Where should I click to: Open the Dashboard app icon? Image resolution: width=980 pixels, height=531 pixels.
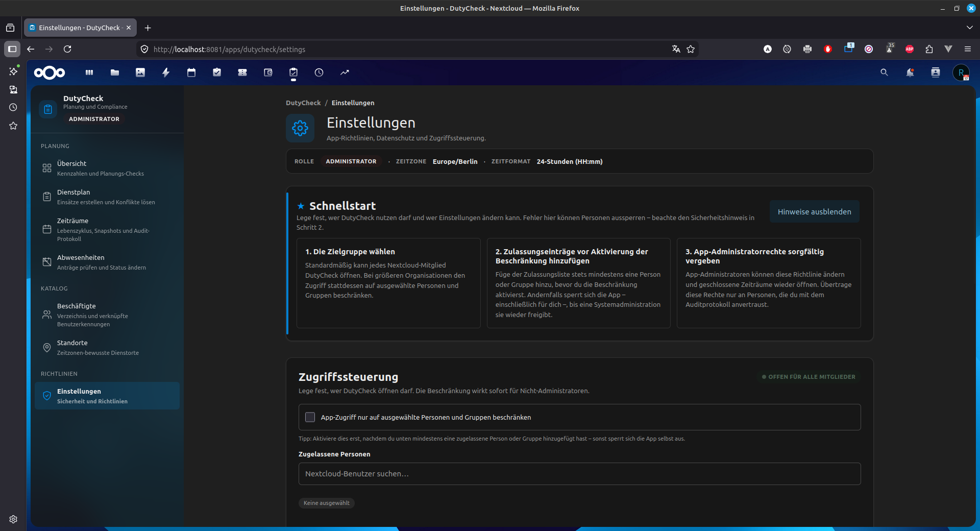pyautogui.click(x=89, y=73)
